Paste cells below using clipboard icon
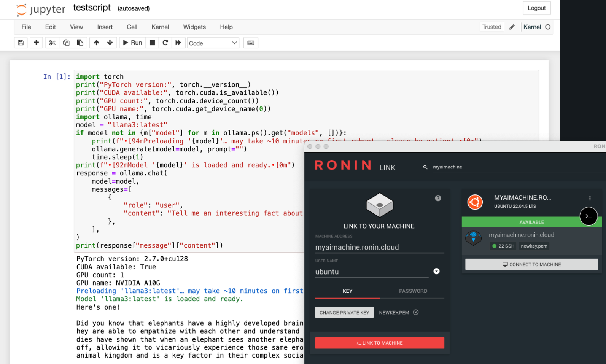606x364 pixels. coord(80,43)
